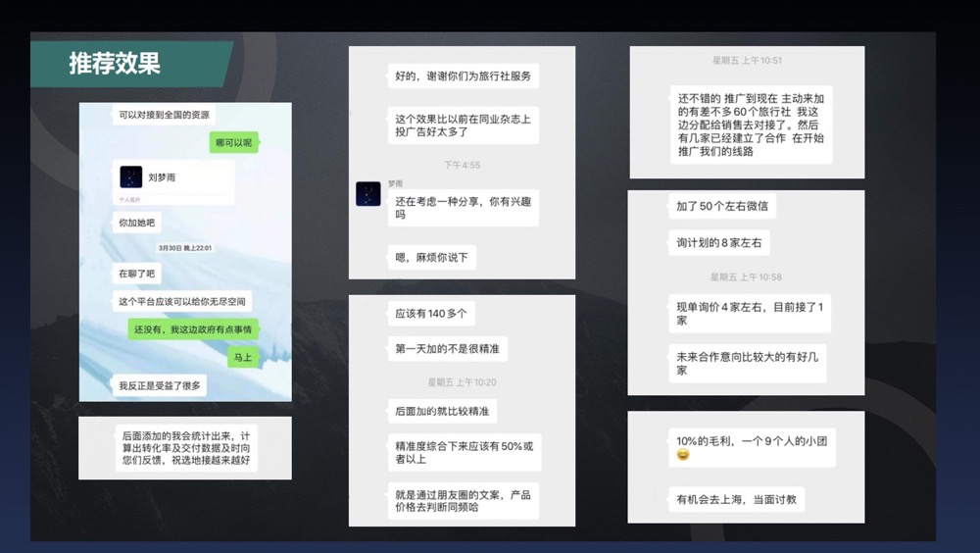Click the slide title 推荐效果
The image size is (980, 553).
click(115, 63)
